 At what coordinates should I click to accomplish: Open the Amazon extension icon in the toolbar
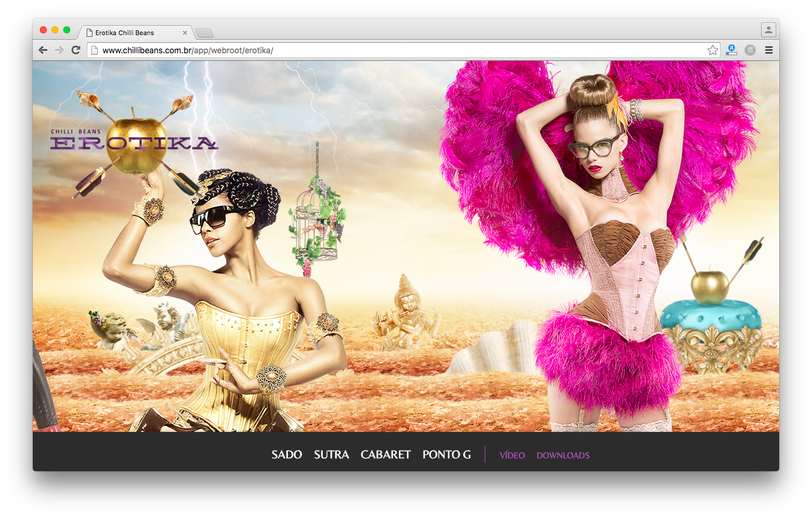732,50
